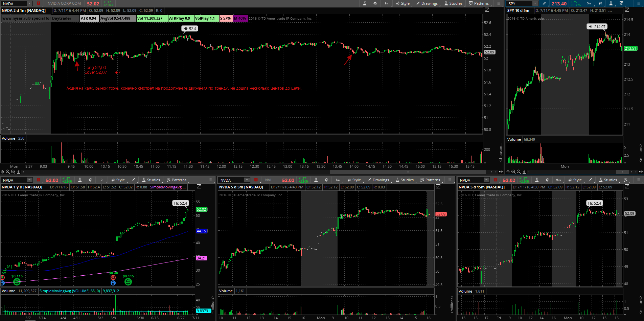Open the flask icon in SPY chart toolbar
Image resolution: width=644 pixels, height=321 pixels.
[x=611, y=3]
